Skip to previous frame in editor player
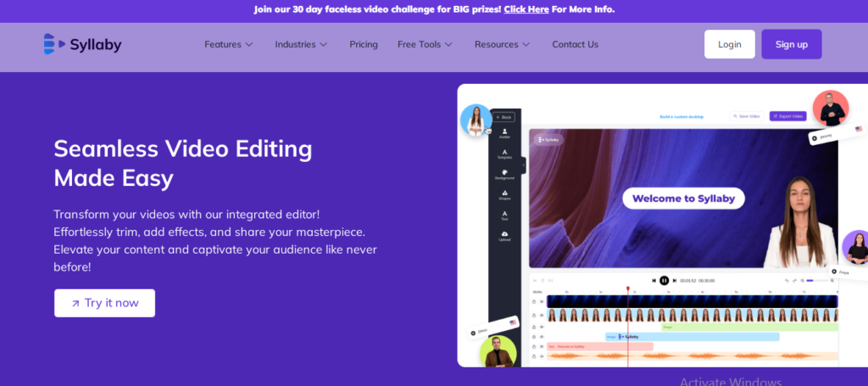This screenshot has height=386, width=868. (x=654, y=281)
